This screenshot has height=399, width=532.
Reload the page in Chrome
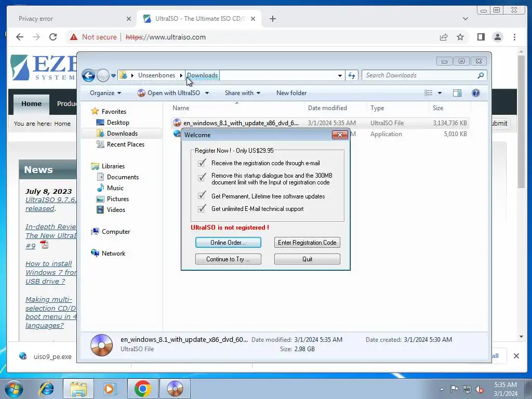pos(53,37)
